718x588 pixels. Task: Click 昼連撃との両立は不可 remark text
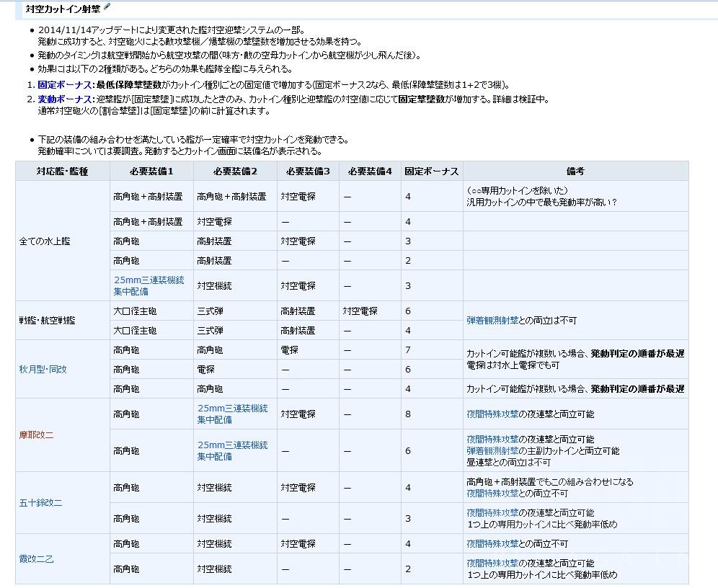click(x=509, y=462)
